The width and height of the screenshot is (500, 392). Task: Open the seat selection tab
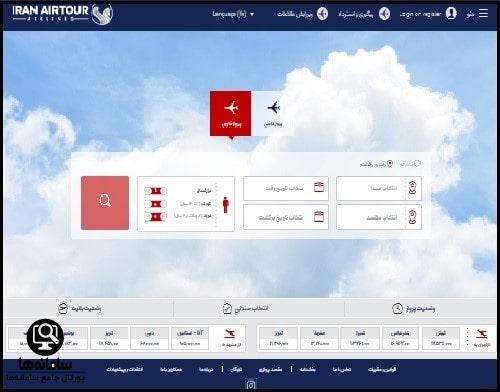(x=245, y=309)
